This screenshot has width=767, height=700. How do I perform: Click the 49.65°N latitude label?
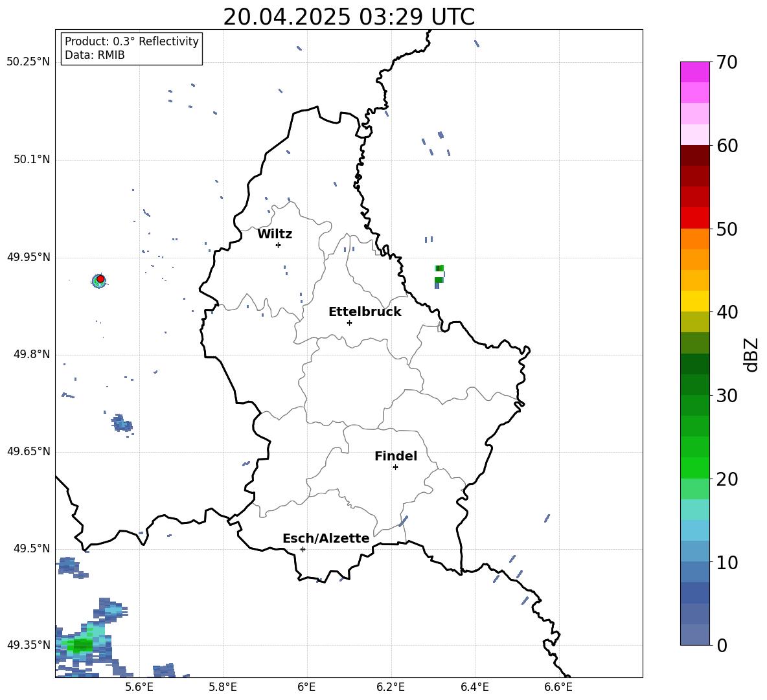coord(29,451)
